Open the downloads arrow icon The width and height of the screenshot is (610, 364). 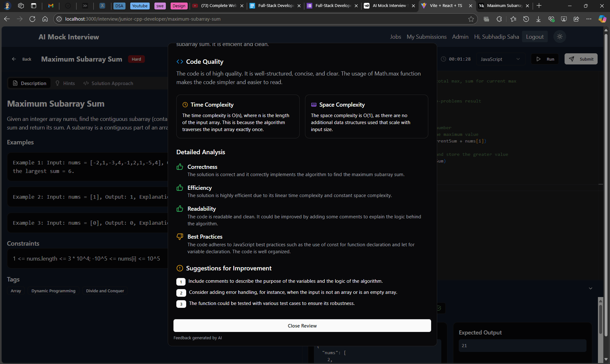[x=538, y=19]
